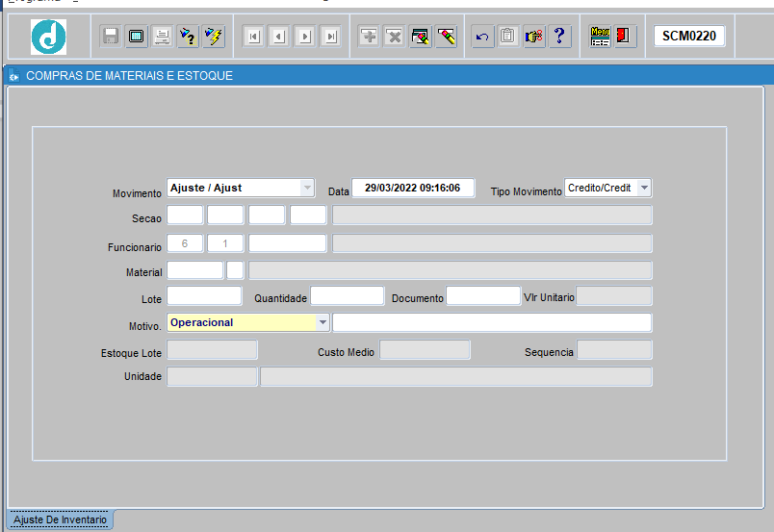Click the Material description field
Viewport: 774px width, 532px height.
point(451,270)
